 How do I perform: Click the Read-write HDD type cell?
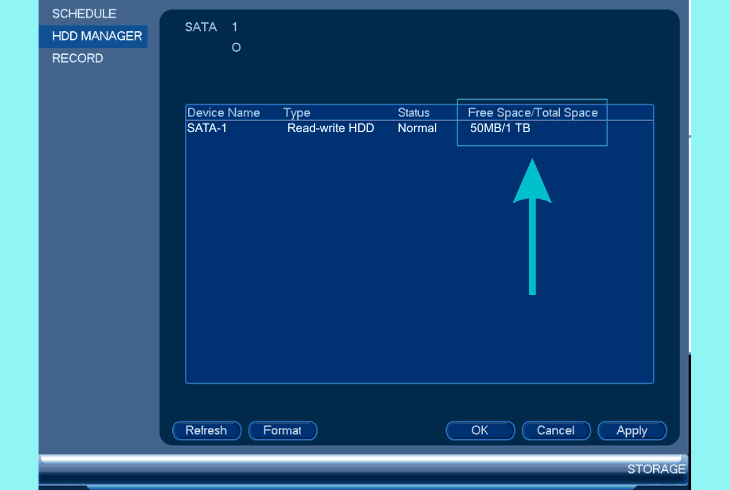331,128
